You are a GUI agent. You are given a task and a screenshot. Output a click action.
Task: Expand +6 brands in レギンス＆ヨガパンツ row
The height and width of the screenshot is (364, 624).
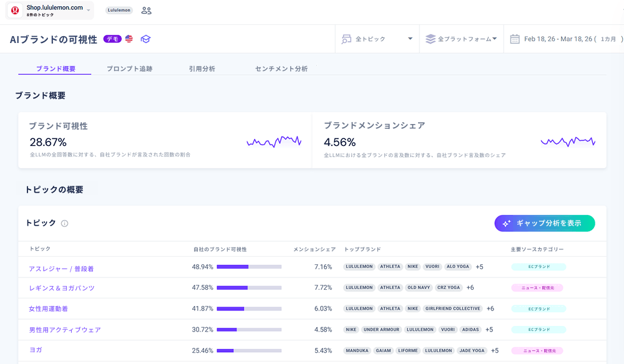(x=470, y=288)
